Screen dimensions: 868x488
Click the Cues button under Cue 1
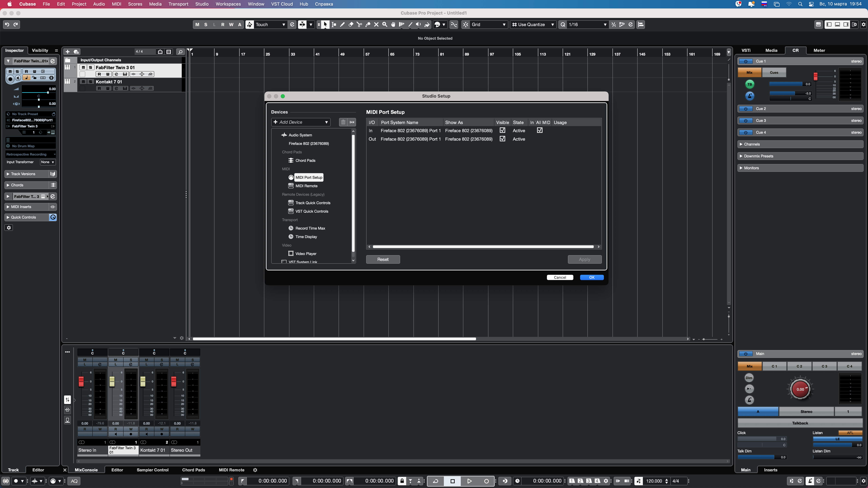pos(774,72)
